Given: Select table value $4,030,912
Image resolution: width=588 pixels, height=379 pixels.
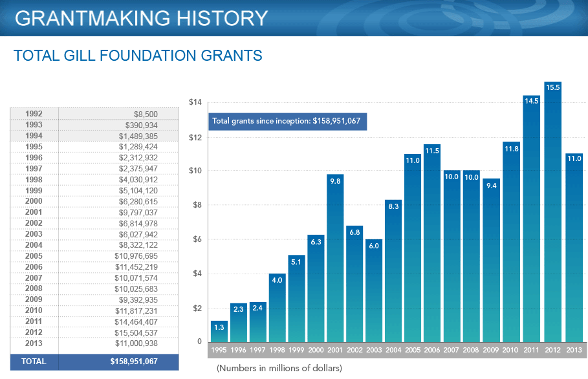Looking at the screenshot, I should coord(138,180).
